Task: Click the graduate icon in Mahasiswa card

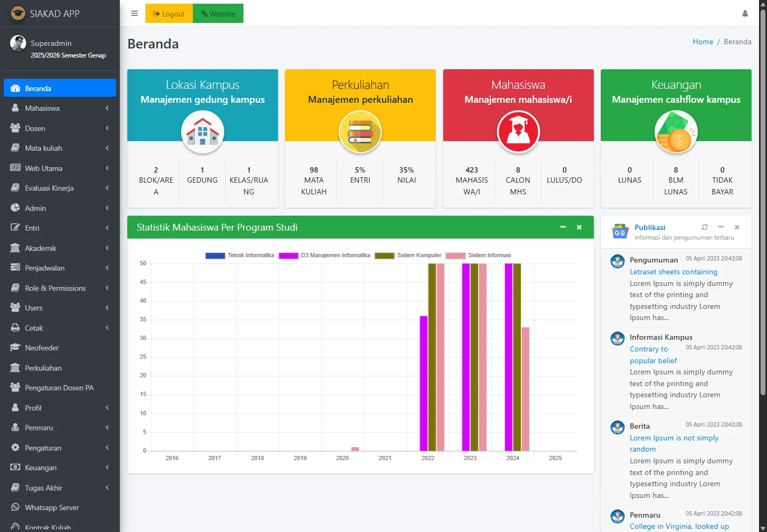Action: 518,132
